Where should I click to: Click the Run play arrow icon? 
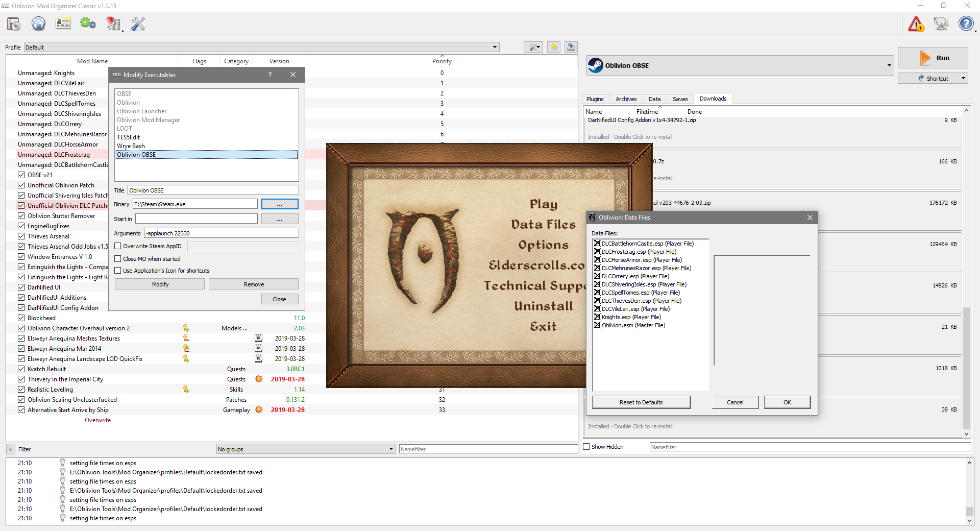pos(925,58)
